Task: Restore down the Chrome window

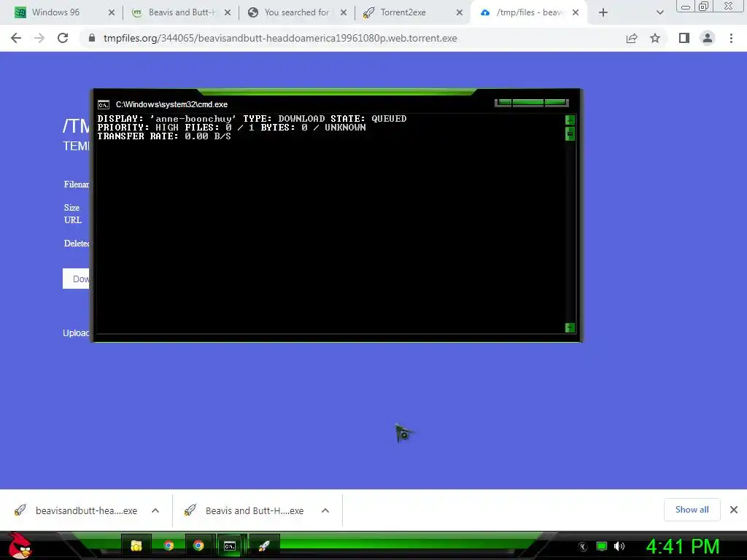Action: [703, 7]
